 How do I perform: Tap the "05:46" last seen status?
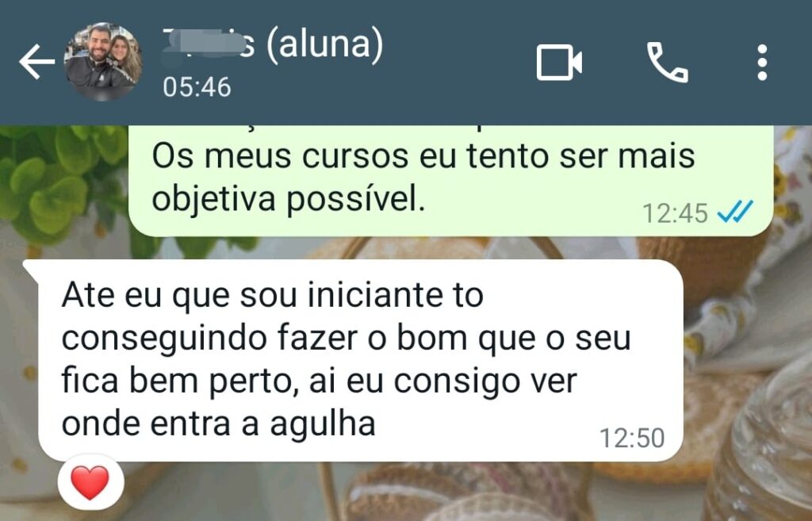[197, 87]
